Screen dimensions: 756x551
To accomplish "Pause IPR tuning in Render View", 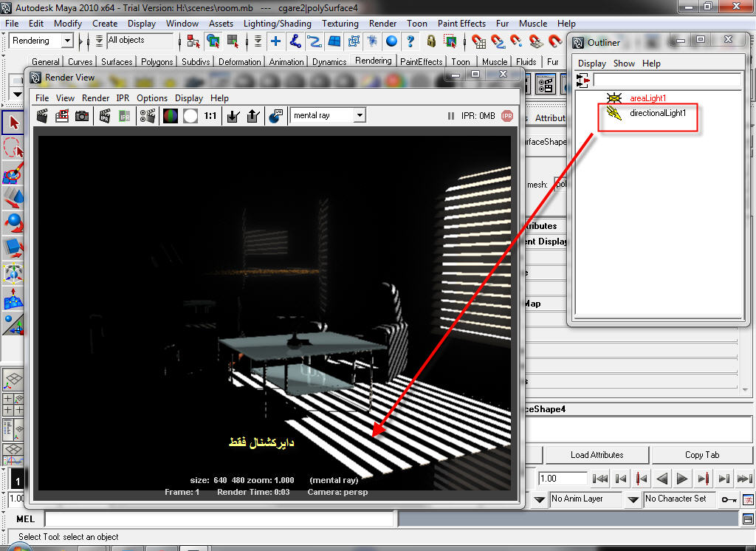I will 451,116.
